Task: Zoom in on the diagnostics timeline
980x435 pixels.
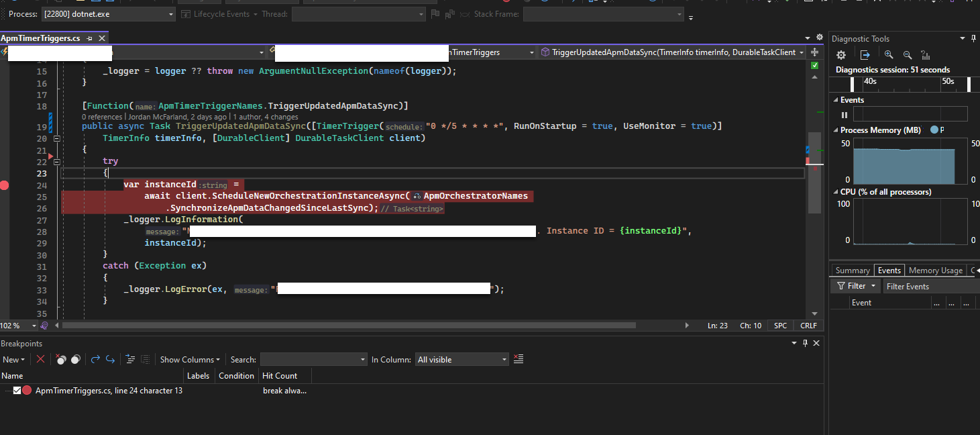Action: 888,54
